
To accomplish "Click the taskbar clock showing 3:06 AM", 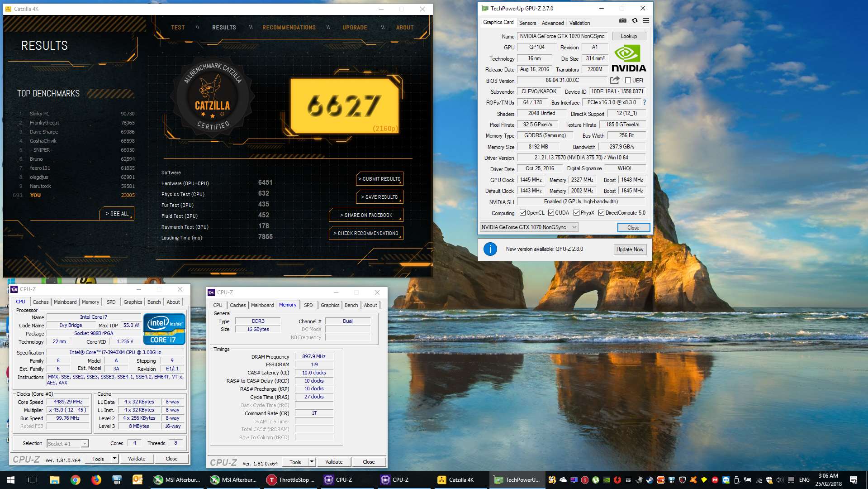I will point(829,480).
